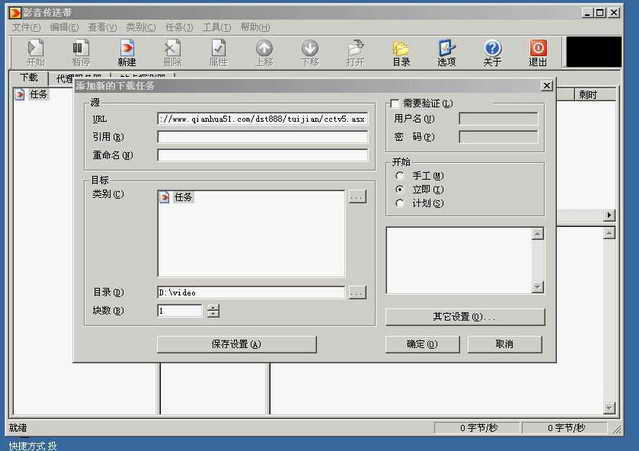Enable the 需要验证 (Need authentication) checkbox

[395, 103]
